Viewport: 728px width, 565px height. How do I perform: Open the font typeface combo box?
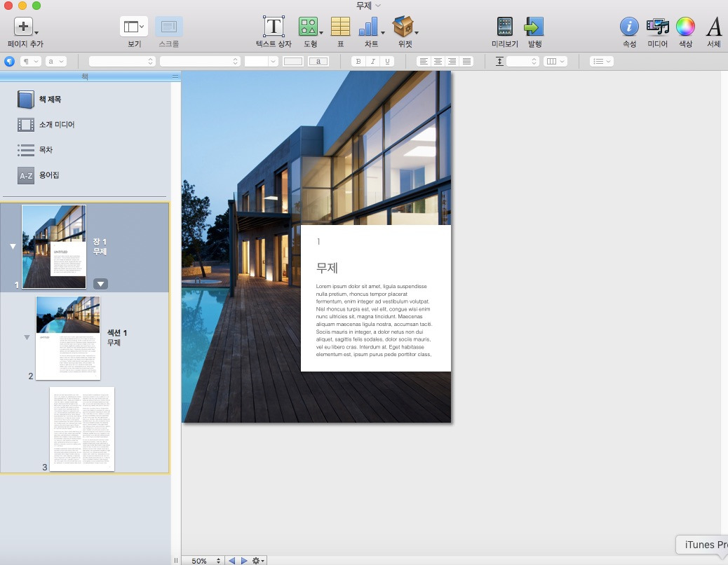pos(200,61)
